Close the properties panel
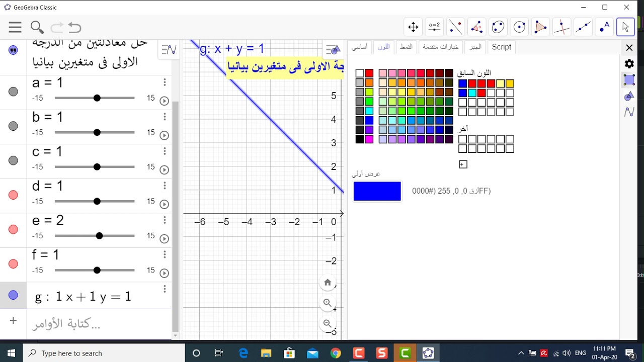The image size is (644, 362). pyautogui.click(x=629, y=48)
